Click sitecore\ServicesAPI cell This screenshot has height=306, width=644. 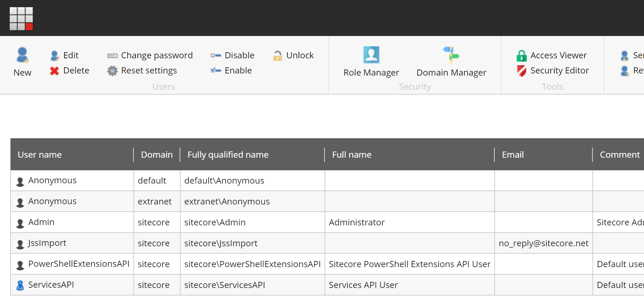point(252,285)
